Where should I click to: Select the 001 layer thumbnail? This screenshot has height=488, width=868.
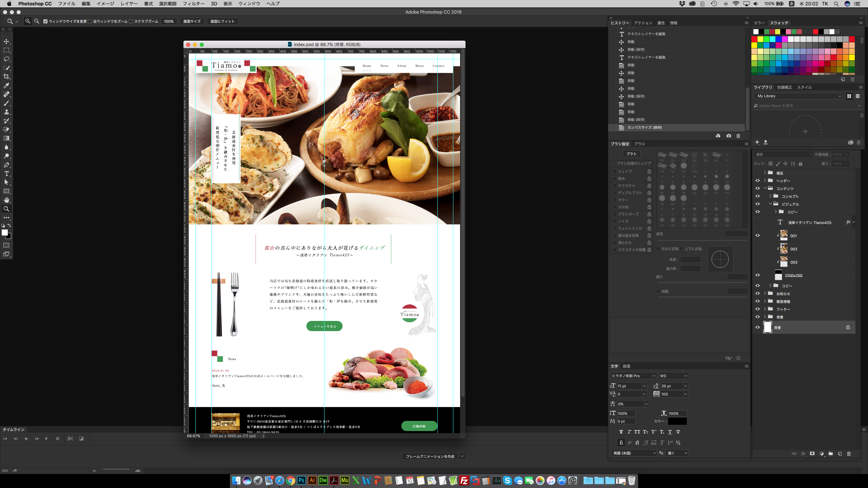(x=784, y=236)
